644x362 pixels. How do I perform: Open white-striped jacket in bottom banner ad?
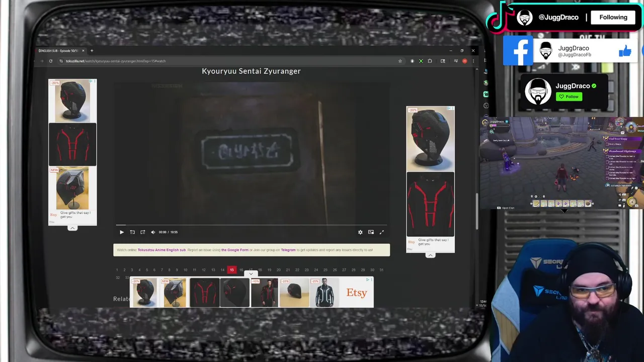325,293
